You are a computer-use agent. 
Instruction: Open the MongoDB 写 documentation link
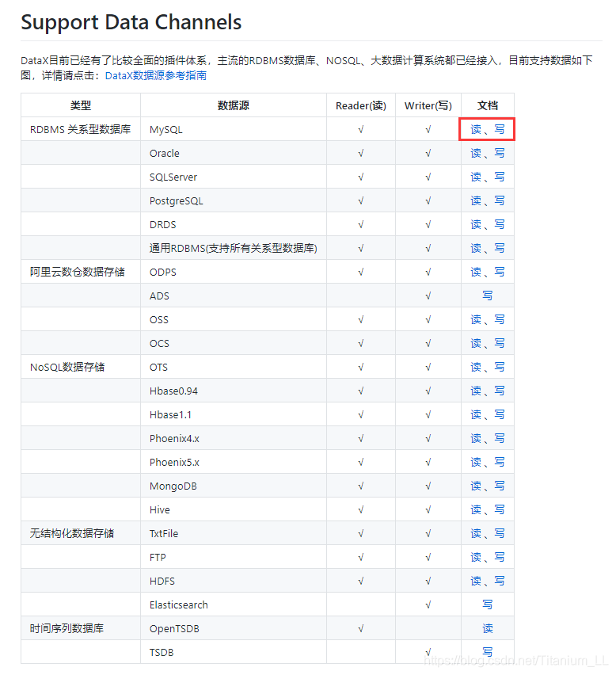click(x=499, y=486)
